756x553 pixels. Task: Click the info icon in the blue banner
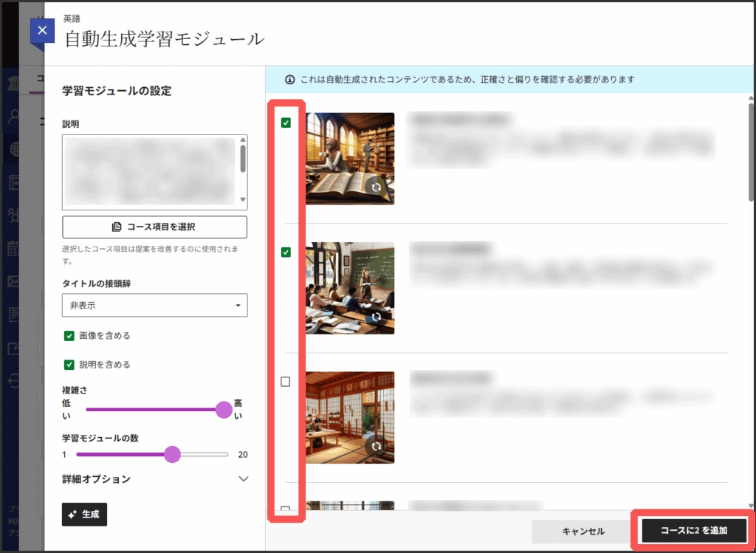290,79
